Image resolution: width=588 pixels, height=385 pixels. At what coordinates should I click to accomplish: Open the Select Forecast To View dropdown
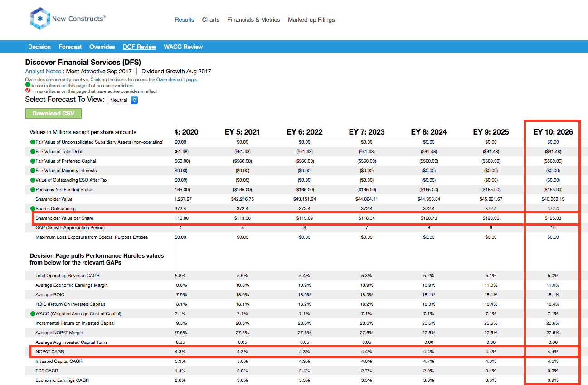pos(122,100)
